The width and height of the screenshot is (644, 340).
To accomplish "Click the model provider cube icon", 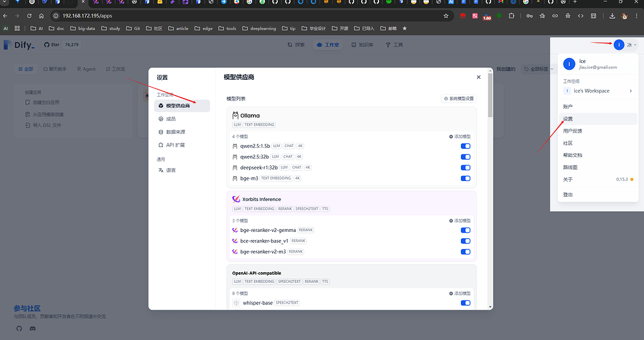I will click(160, 106).
